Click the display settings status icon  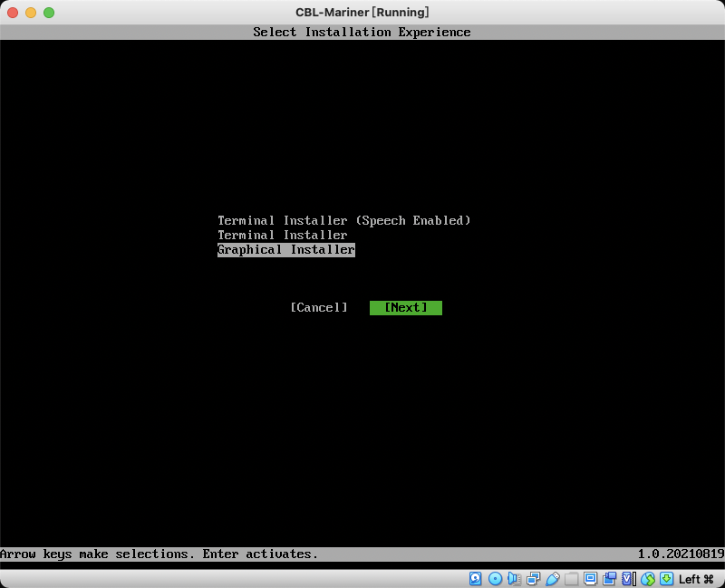(x=591, y=578)
